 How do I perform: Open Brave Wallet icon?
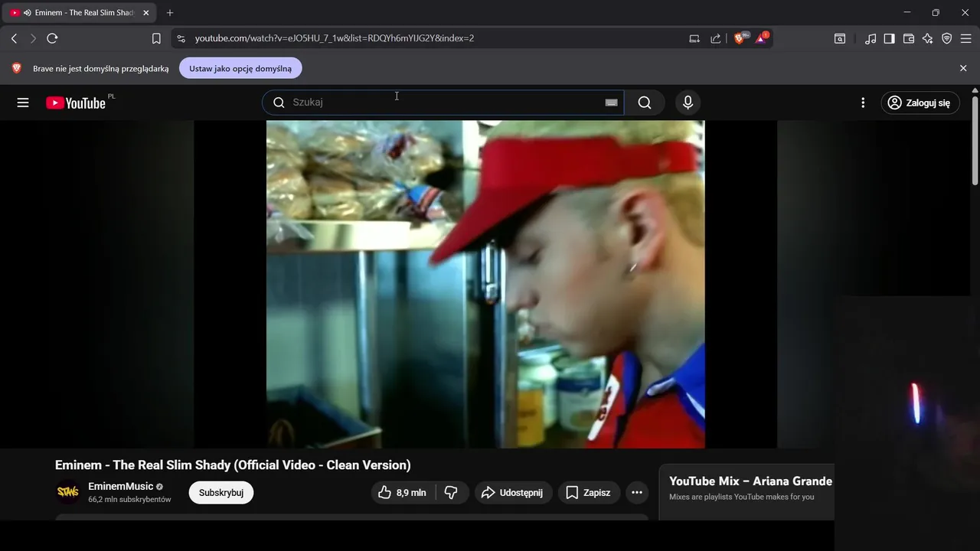[x=909, y=38]
